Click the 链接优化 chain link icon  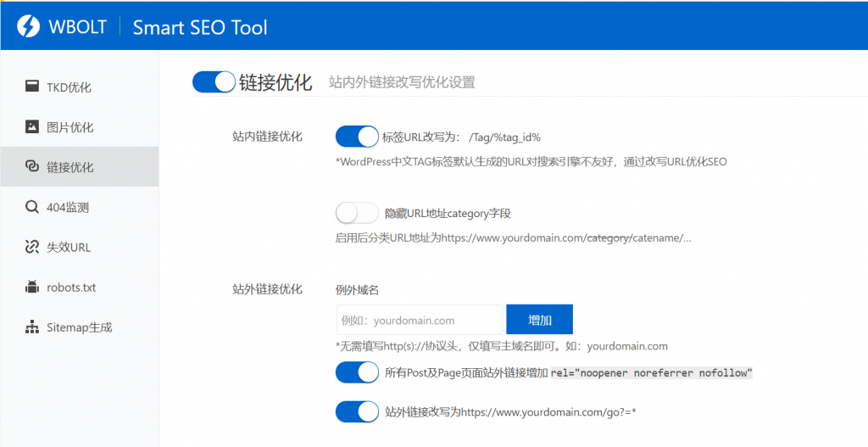point(32,167)
